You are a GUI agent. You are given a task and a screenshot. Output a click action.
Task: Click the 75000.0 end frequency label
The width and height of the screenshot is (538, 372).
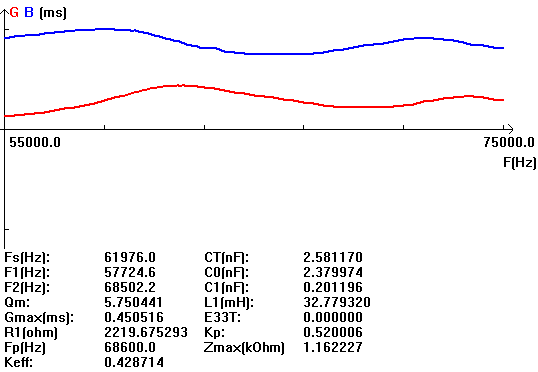(x=509, y=142)
